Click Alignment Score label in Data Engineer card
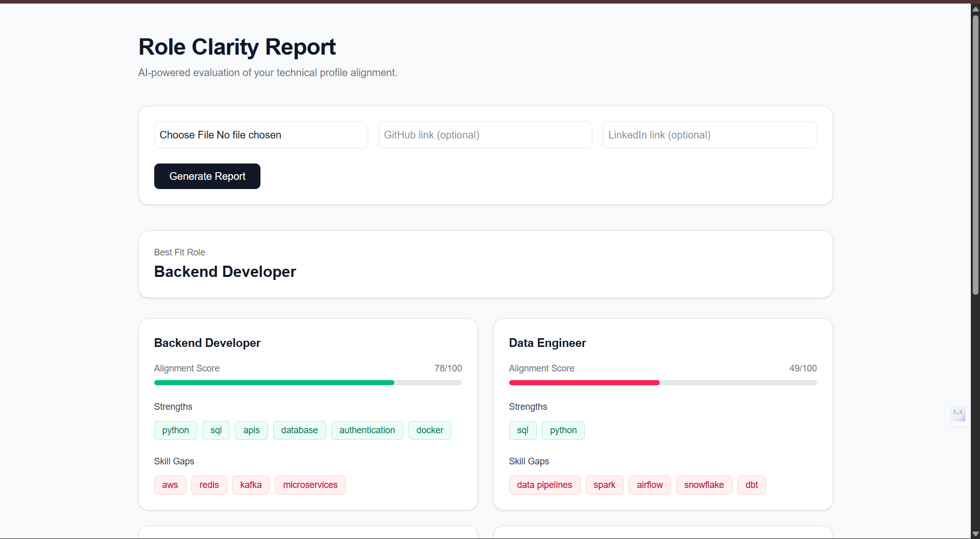Screen dimensions: 980x539 (542, 368)
